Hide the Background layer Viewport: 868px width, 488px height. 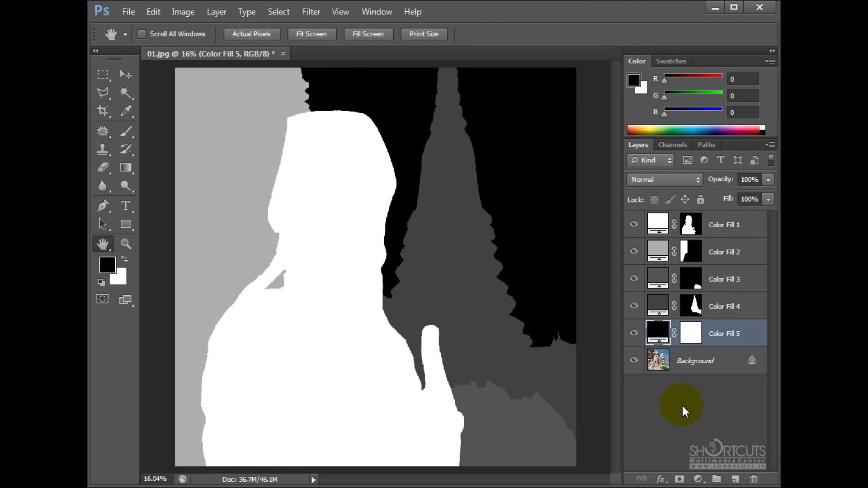pyautogui.click(x=634, y=360)
